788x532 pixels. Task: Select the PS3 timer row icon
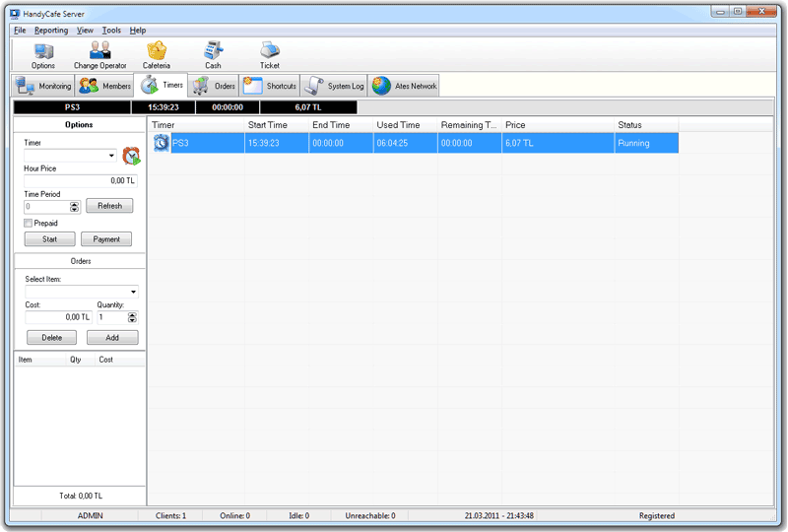pos(161,143)
